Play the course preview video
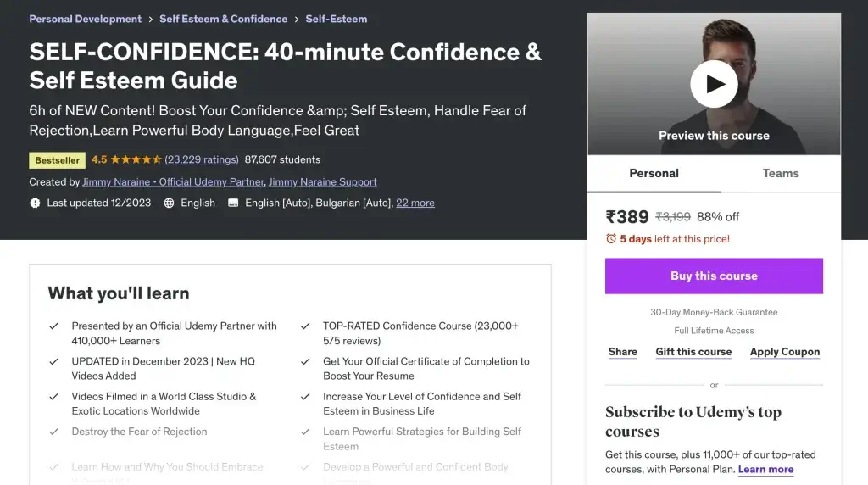868x485 pixels. [714, 84]
